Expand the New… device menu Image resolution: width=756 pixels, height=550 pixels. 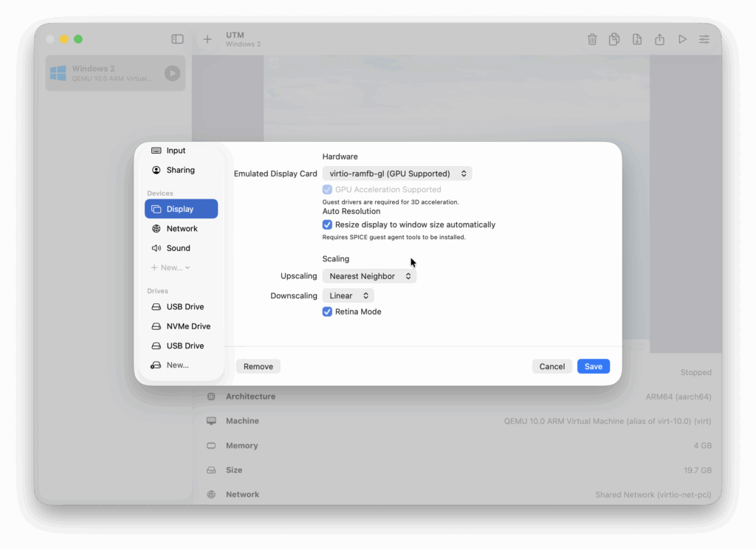(x=171, y=267)
